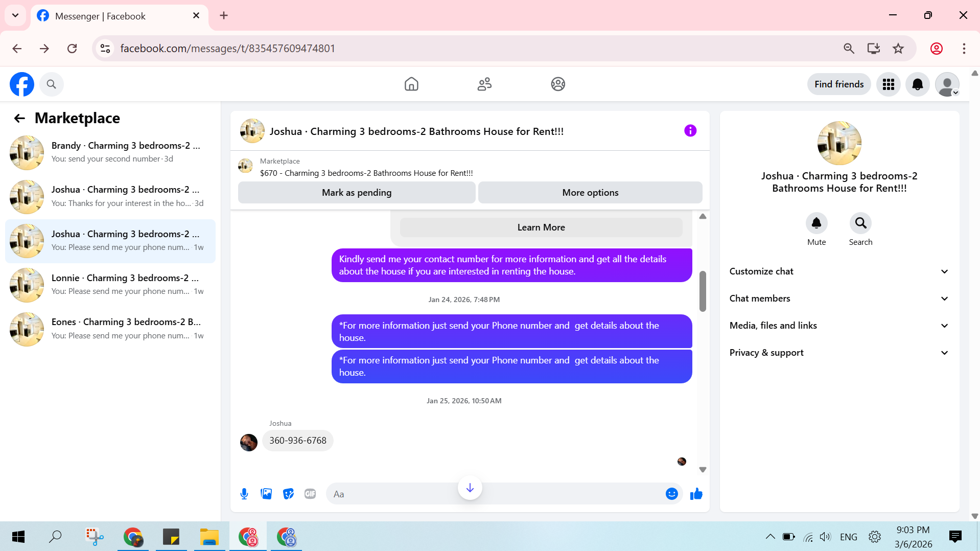Click the voice clip microphone icon
Screen dimensions: 980x551
pyautogui.click(x=244, y=494)
